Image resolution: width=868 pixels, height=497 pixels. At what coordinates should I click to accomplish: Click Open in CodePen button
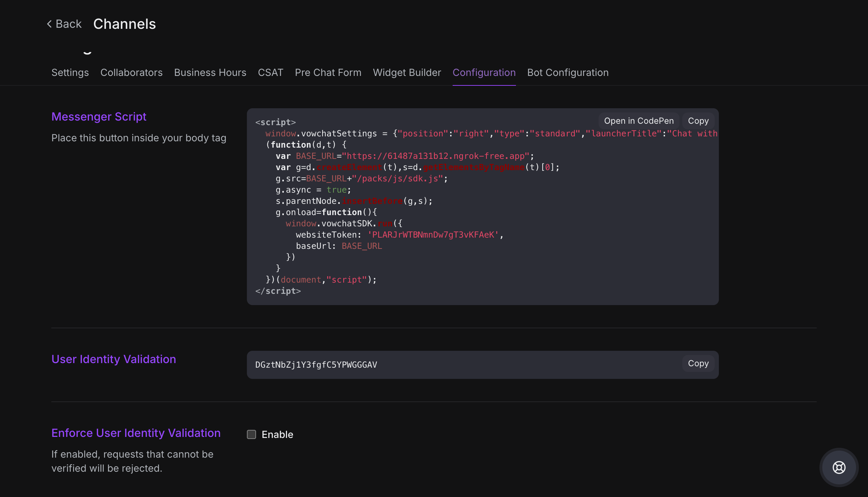click(x=639, y=121)
